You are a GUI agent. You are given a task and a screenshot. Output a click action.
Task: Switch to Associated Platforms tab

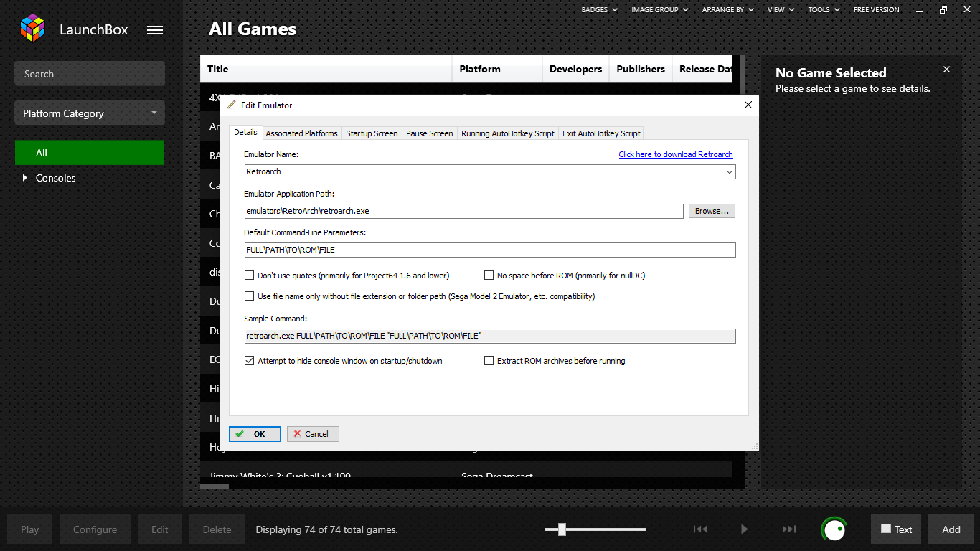pos(301,133)
